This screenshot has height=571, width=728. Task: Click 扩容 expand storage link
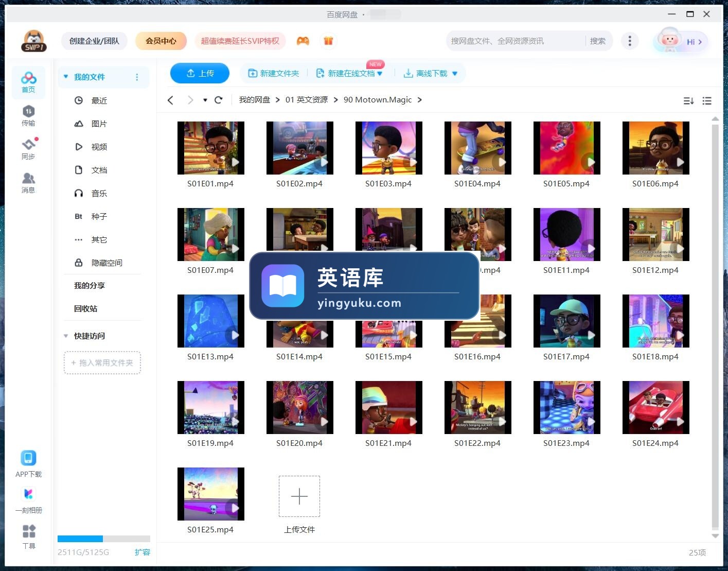143,552
